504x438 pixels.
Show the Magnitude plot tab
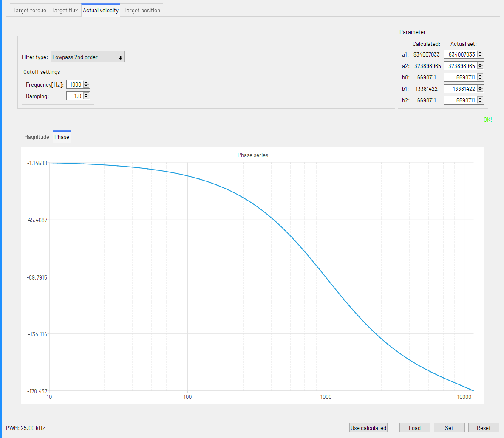(37, 137)
